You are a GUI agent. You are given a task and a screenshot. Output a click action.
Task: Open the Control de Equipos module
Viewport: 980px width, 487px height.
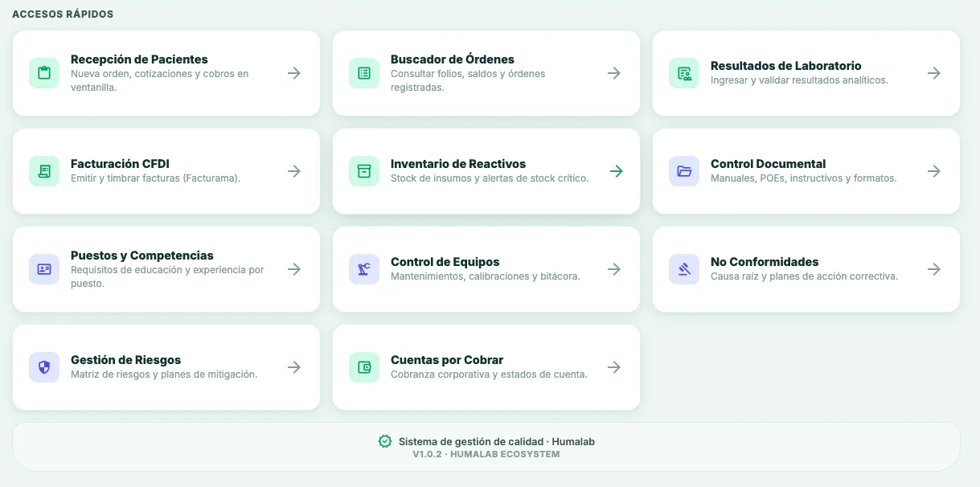486,269
